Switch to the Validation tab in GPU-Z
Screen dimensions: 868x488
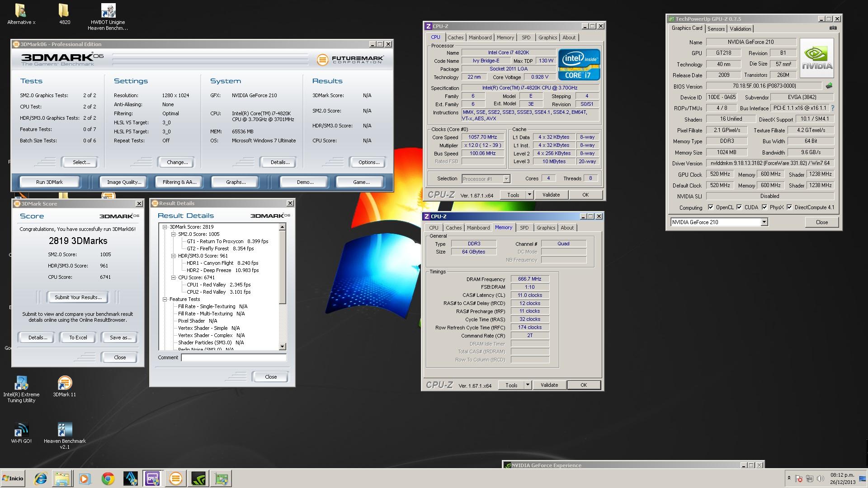click(x=741, y=28)
